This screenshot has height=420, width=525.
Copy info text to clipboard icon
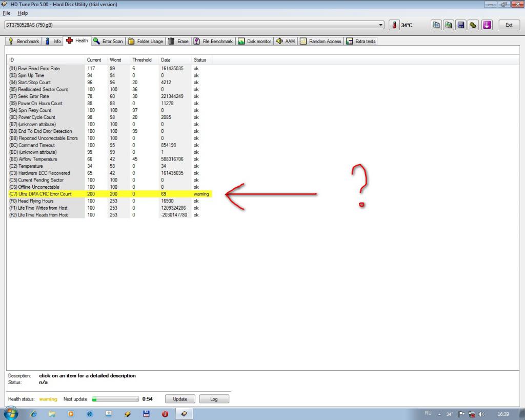pos(436,25)
